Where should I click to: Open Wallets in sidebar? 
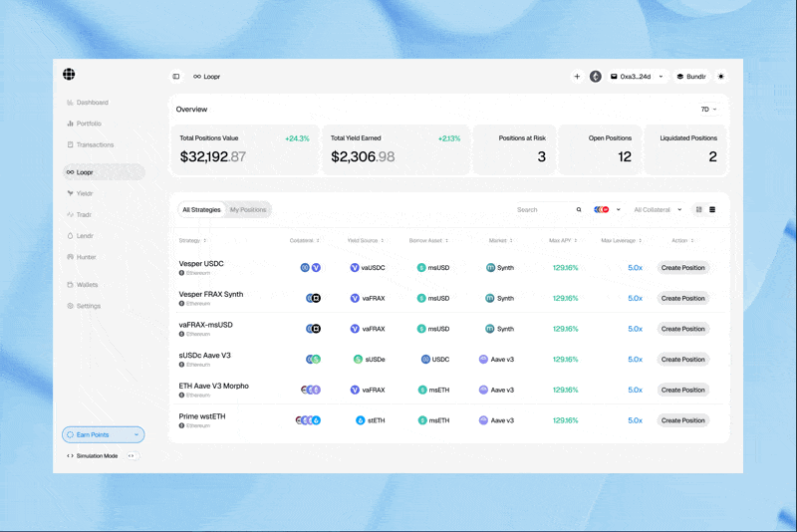(82, 285)
